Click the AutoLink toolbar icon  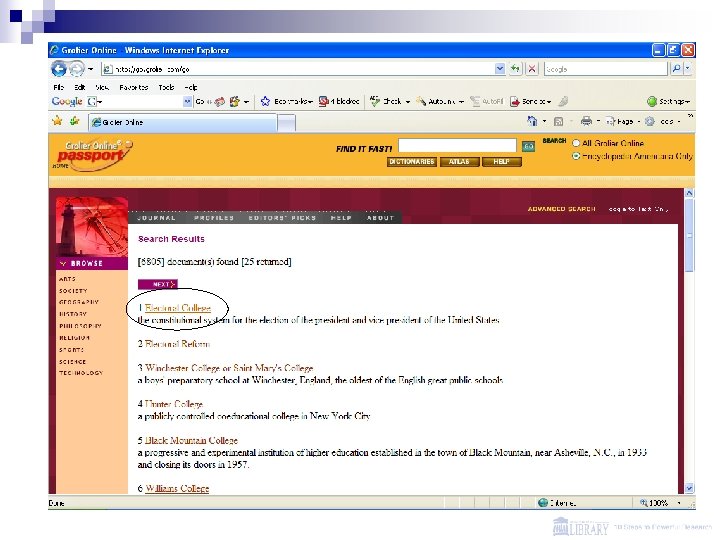421,101
